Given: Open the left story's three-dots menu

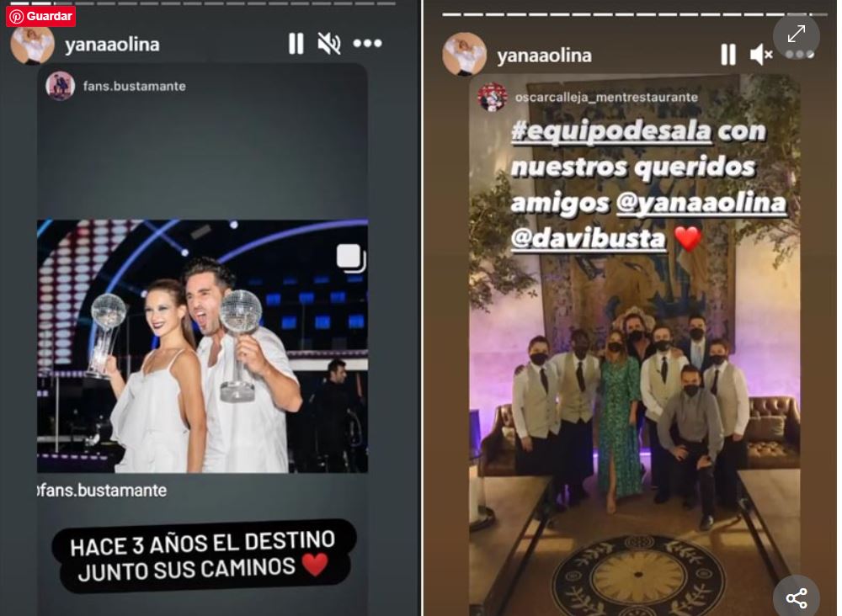Looking at the screenshot, I should pos(367,44).
